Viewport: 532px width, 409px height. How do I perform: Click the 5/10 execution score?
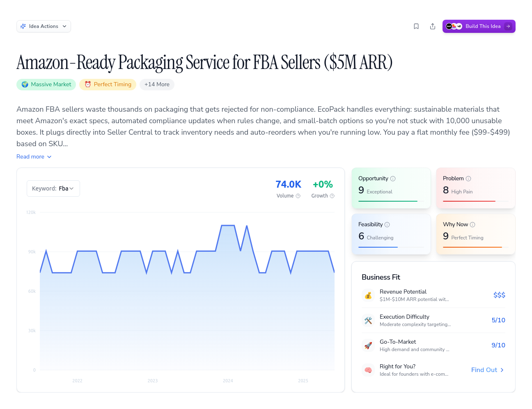pos(498,320)
